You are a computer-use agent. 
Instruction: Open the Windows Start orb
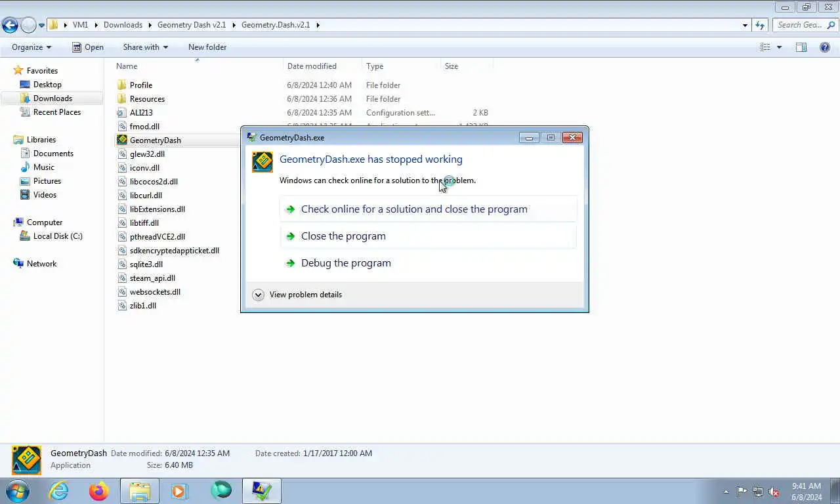18,491
